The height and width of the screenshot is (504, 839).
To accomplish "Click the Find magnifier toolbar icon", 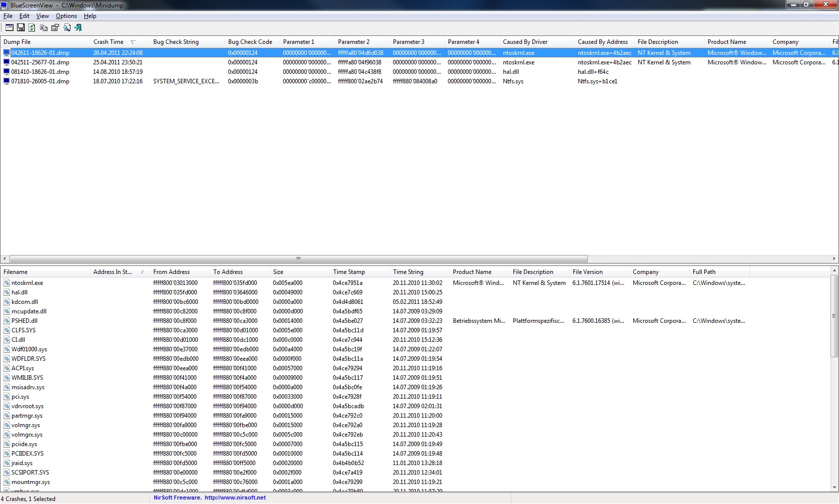I will 66,28.
